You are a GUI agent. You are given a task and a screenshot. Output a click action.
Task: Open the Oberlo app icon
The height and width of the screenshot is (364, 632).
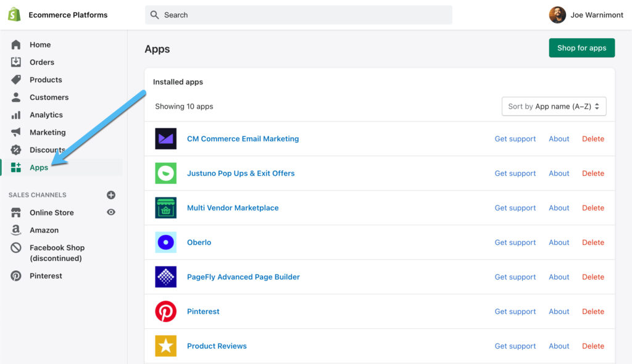pyautogui.click(x=165, y=242)
